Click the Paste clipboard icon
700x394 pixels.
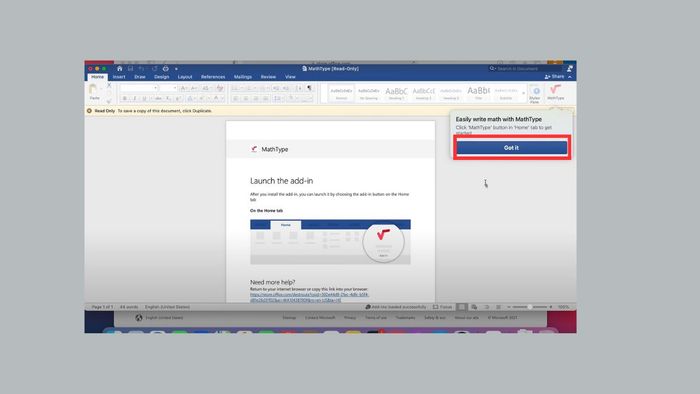pos(93,90)
